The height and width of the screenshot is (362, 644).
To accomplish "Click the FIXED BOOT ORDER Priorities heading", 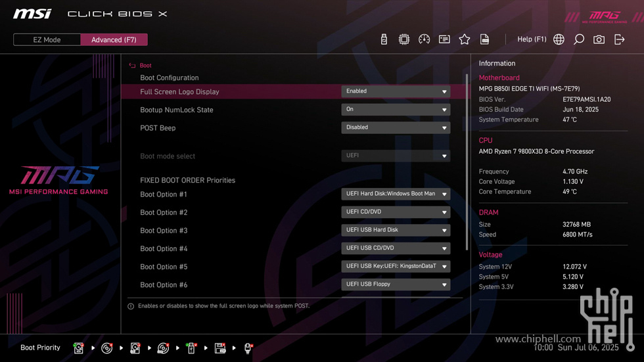I will [188, 180].
